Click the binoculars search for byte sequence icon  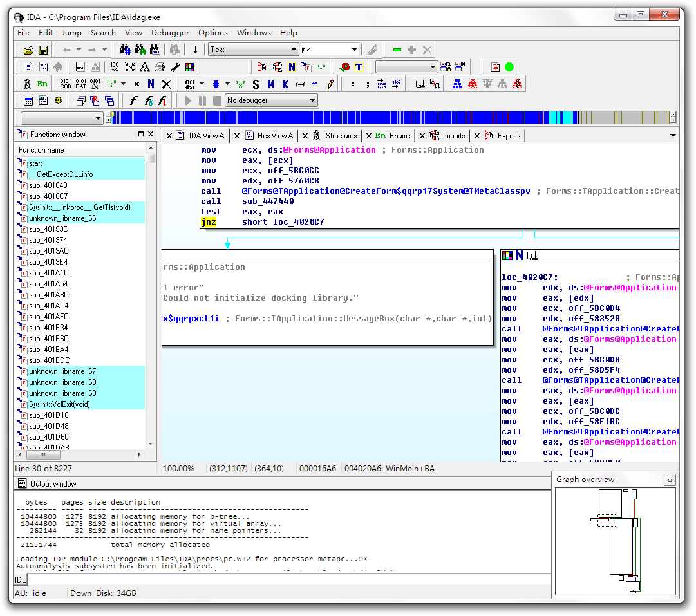(x=155, y=50)
